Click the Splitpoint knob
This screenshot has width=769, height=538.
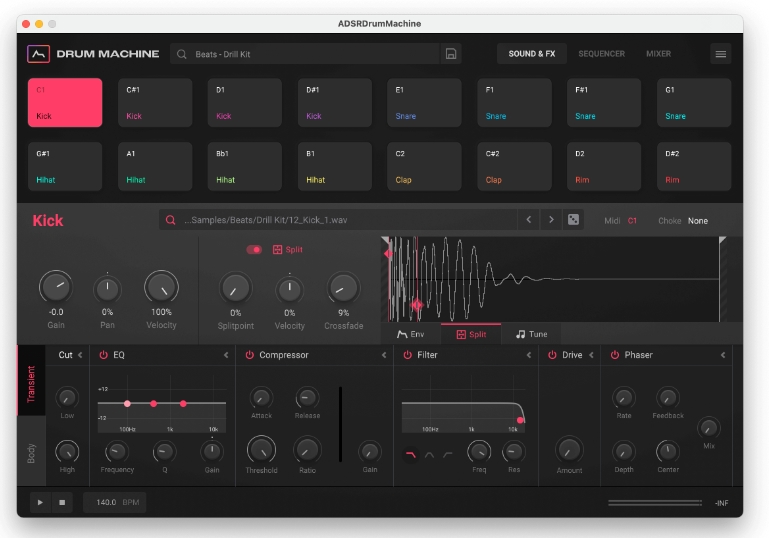tap(235, 288)
